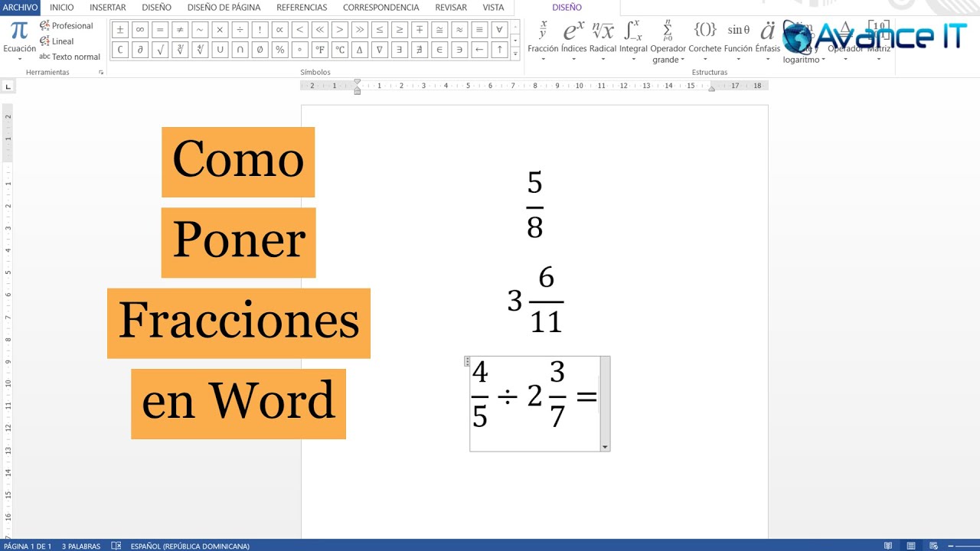Insert the infinity symbol

pyautogui.click(x=140, y=30)
